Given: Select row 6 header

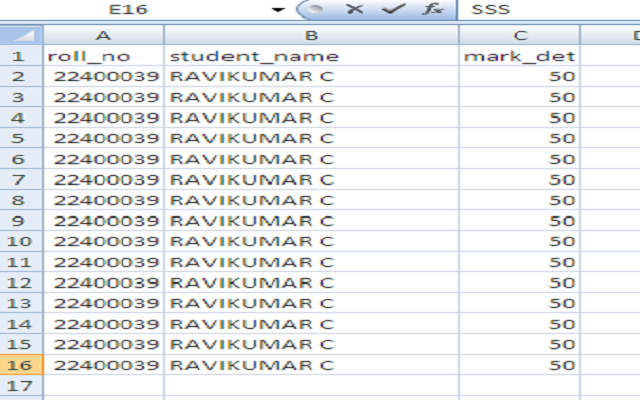Looking at the screenshot, I should (21, 159).
